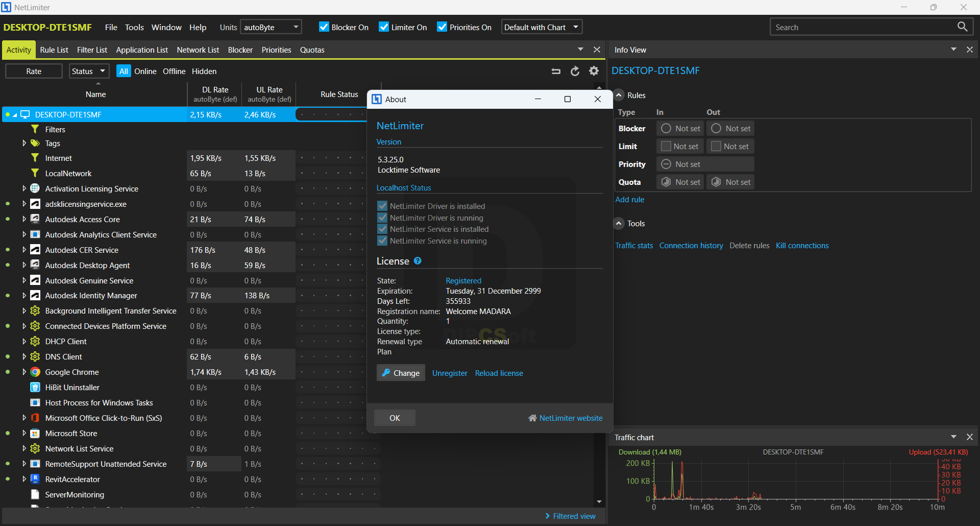Viewport: 980px width, 526px height.
Task: Check the Limit Out checkbox
Action: pyautogui.click(x=716, y=146)
